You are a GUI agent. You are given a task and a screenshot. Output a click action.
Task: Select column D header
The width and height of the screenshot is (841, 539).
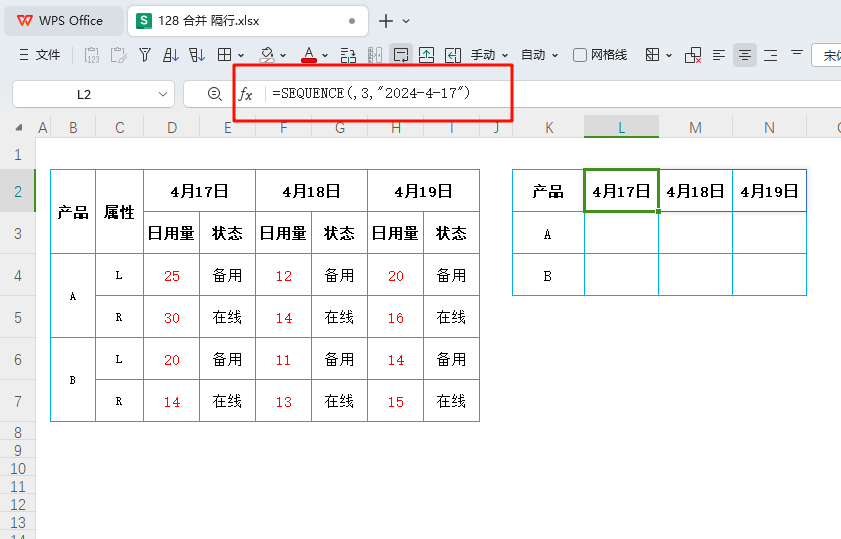(x=172, y=128)
